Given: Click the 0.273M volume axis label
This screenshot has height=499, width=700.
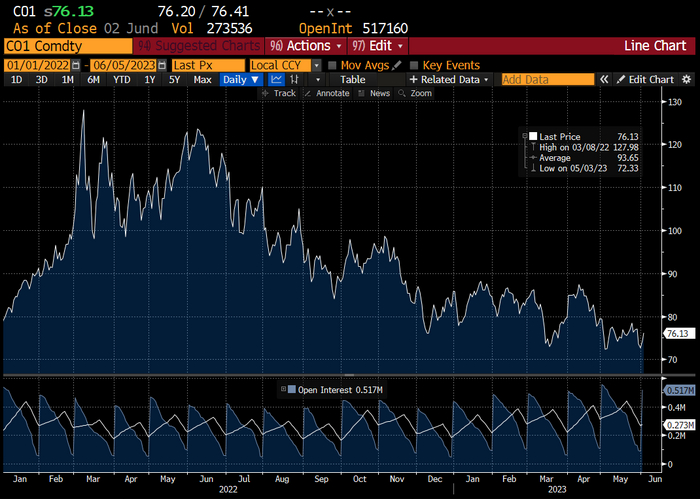Looking at the screenshot, I should (680, 425).
